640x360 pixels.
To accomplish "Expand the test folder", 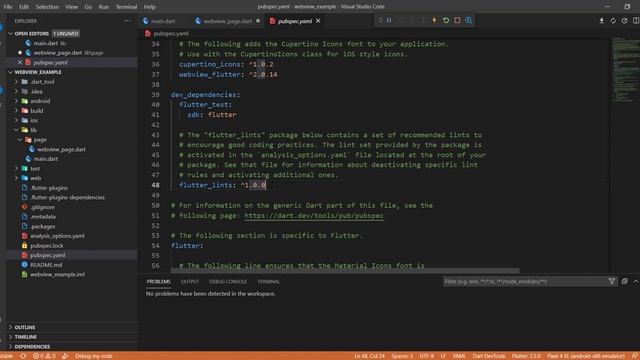I will 35,169.
